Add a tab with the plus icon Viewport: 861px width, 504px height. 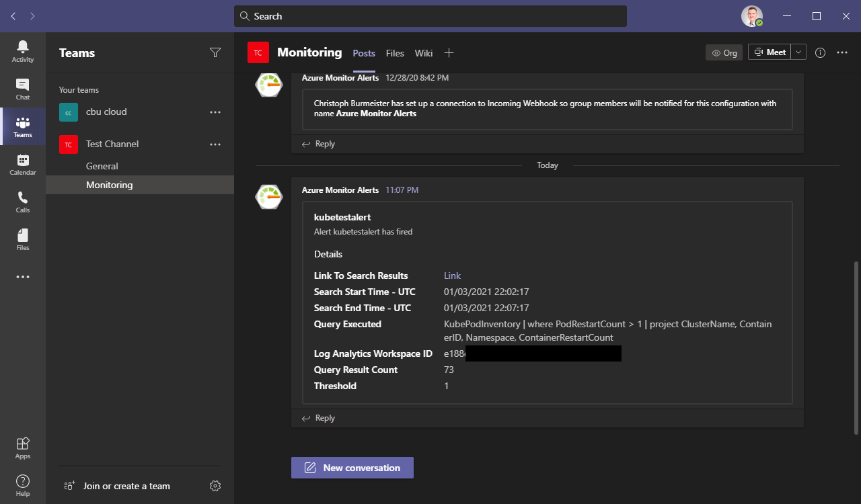point(449,53)
